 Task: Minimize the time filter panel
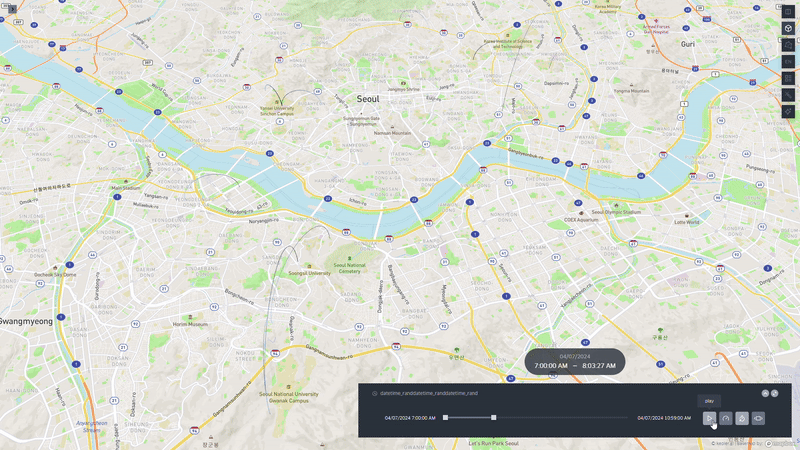point(765,393)
